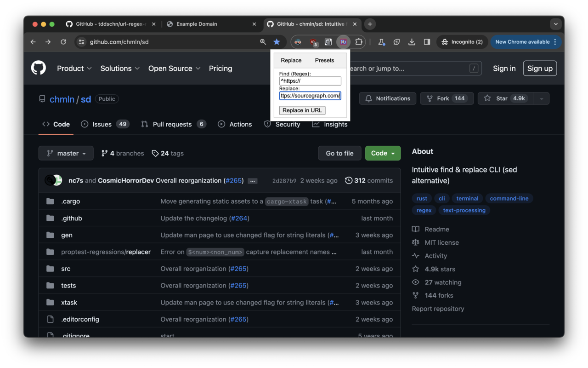Open the Chrome Labs flask icon

pos(381,42)
